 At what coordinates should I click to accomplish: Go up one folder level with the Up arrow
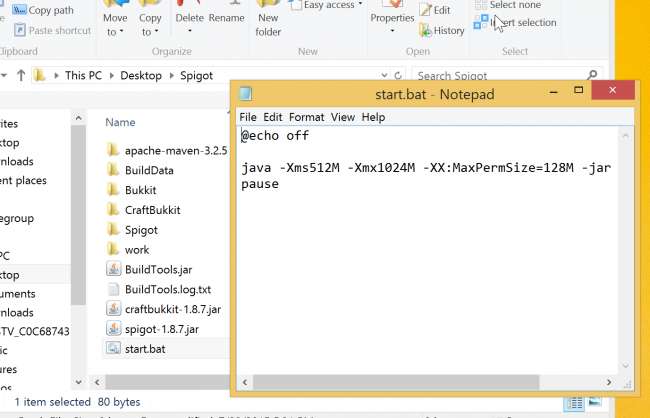tap(21, 75)
